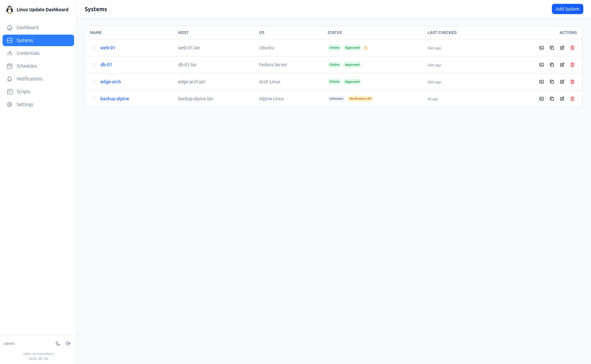Open the db-01 system link

tap(106, 65)
